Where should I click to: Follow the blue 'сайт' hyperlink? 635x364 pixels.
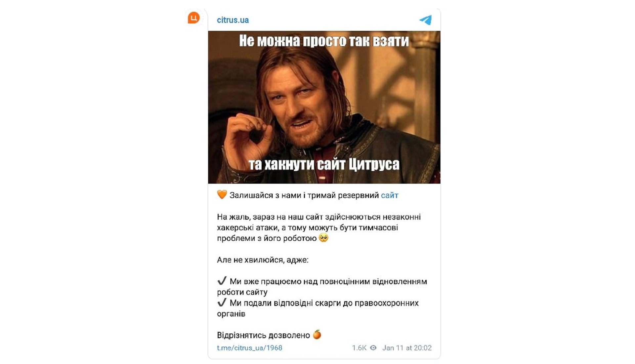(390, 195)
